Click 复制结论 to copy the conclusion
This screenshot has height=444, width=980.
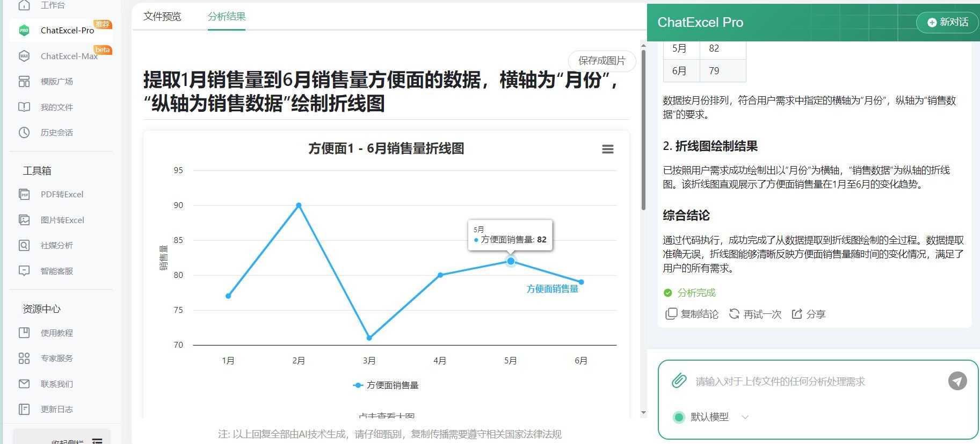[x=692, y=314]
